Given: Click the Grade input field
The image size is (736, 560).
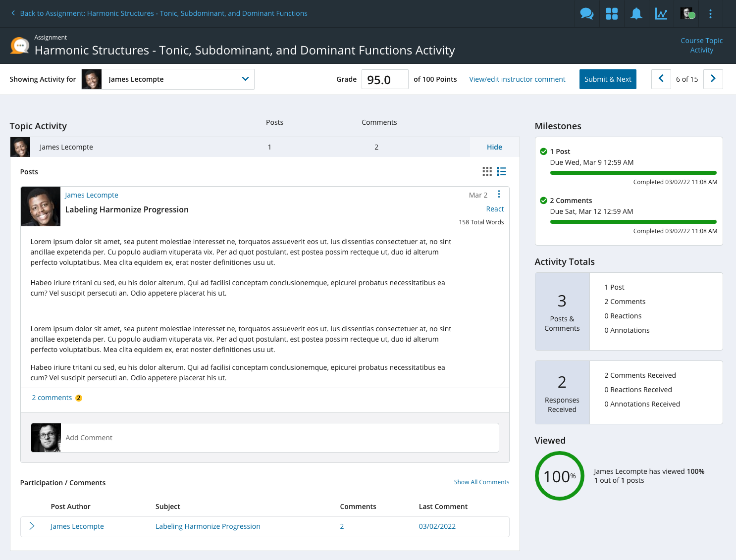Looking at the screenshot, I should click(385, 79).
